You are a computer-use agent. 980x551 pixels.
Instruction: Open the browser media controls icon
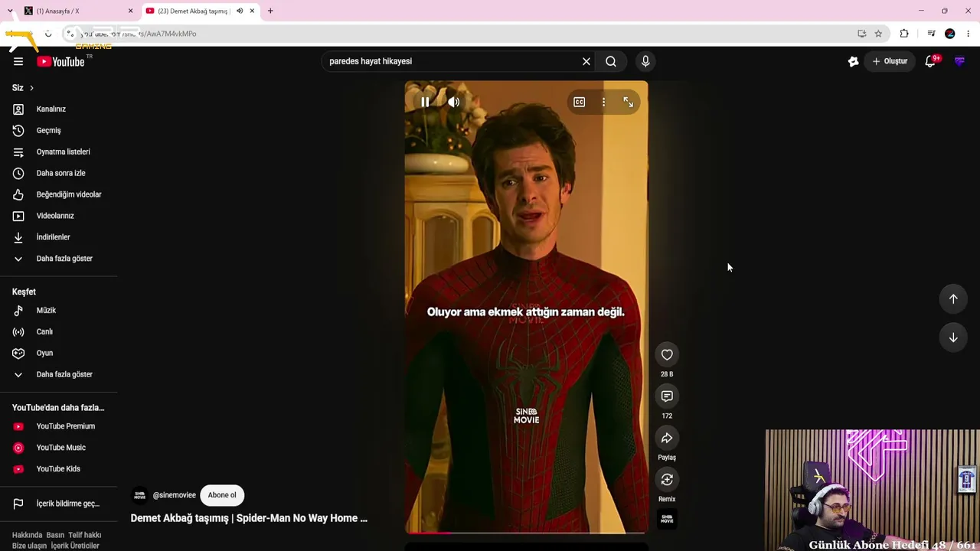tap(931, 34)
